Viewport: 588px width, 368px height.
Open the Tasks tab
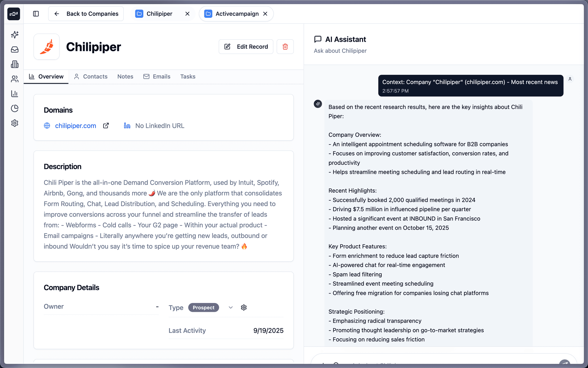[x=187, y=77]
